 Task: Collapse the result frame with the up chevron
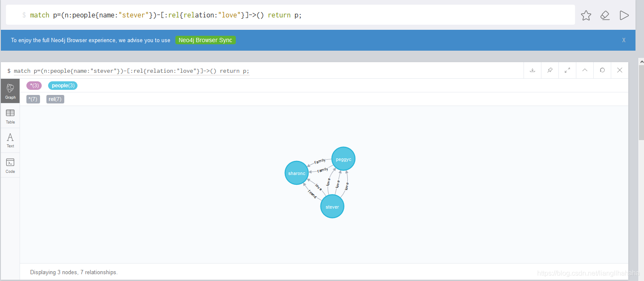pos(585,70)
